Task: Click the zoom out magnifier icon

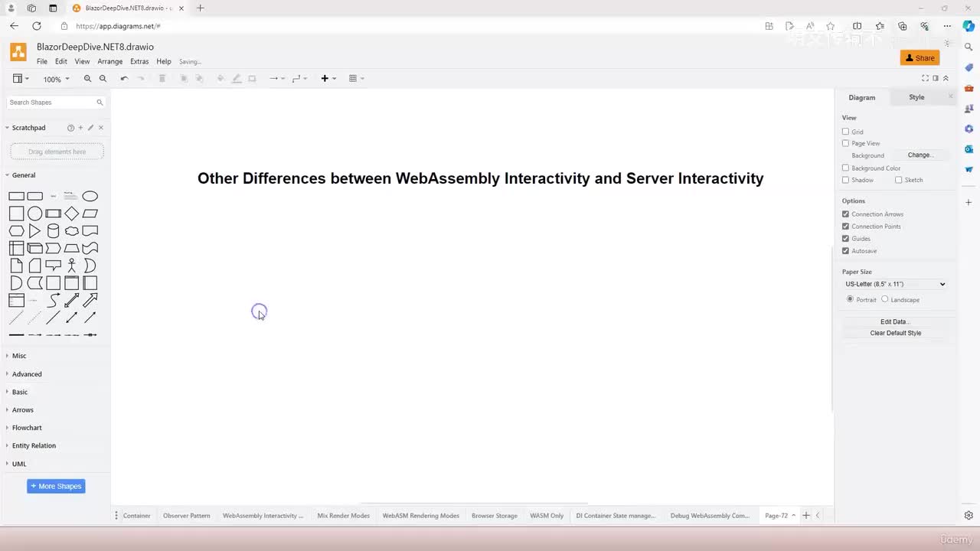Action: coord(103,79)
